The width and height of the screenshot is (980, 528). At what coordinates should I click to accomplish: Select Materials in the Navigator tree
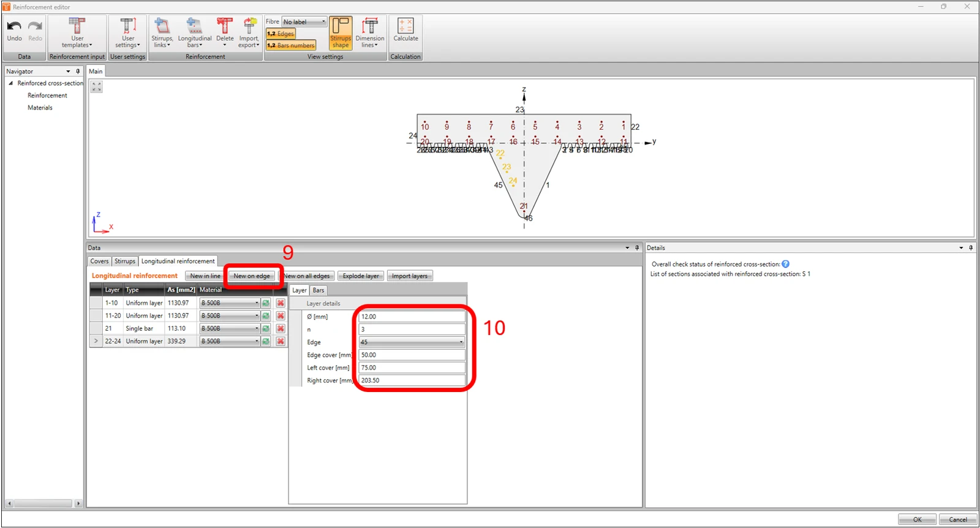[40, 108]
